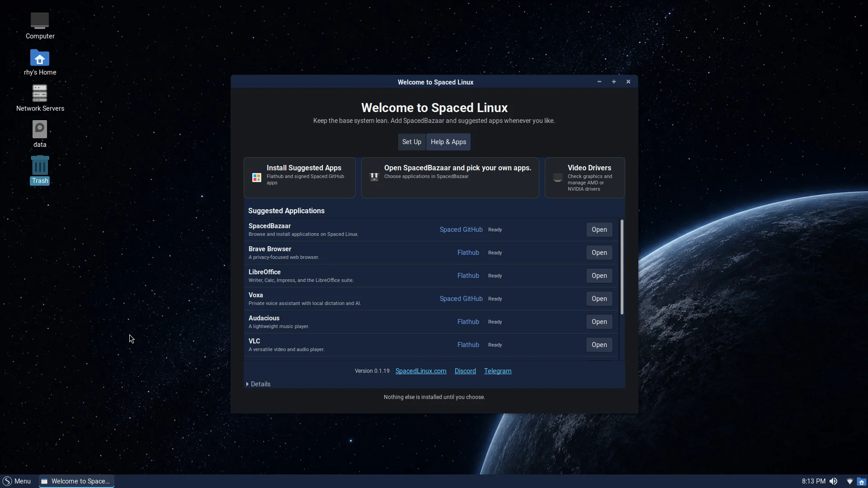
Task: Open the Menu launcher on the taskbar
Action: click(x=17, y=481)
